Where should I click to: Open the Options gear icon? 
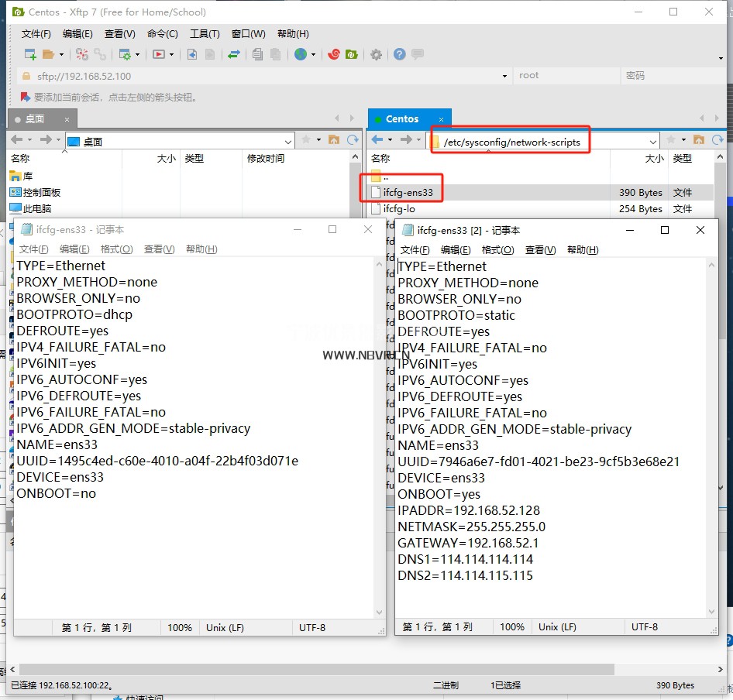coord(376,54)
